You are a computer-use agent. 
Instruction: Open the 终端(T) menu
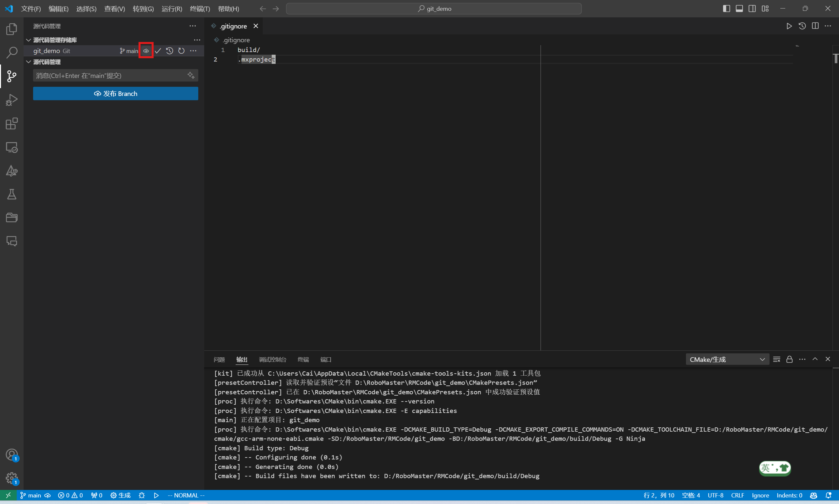click(200, 9)
